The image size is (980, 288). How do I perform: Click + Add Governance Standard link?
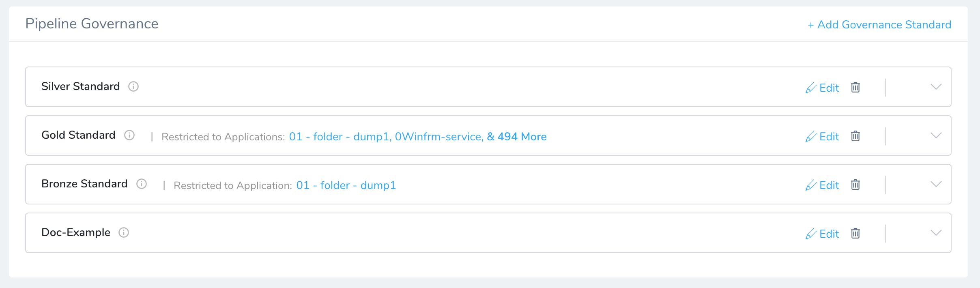(x=879, y=24)
